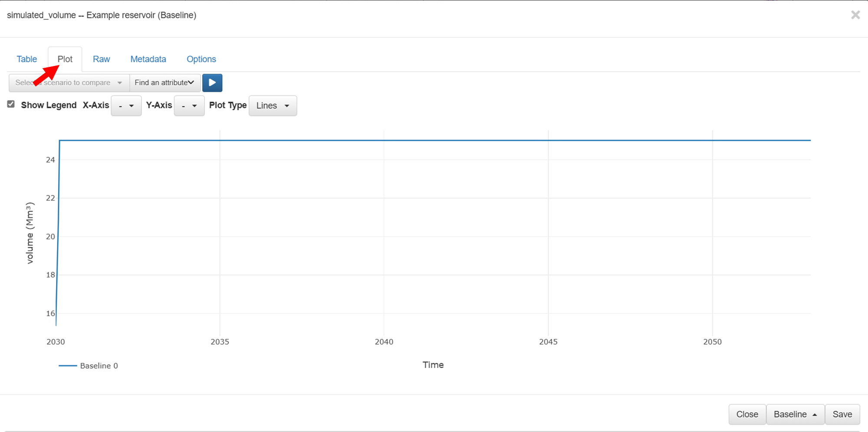This screenshot has width=868, height=432.
Task: Switch to the Raw tab
Action: point(102,59)
